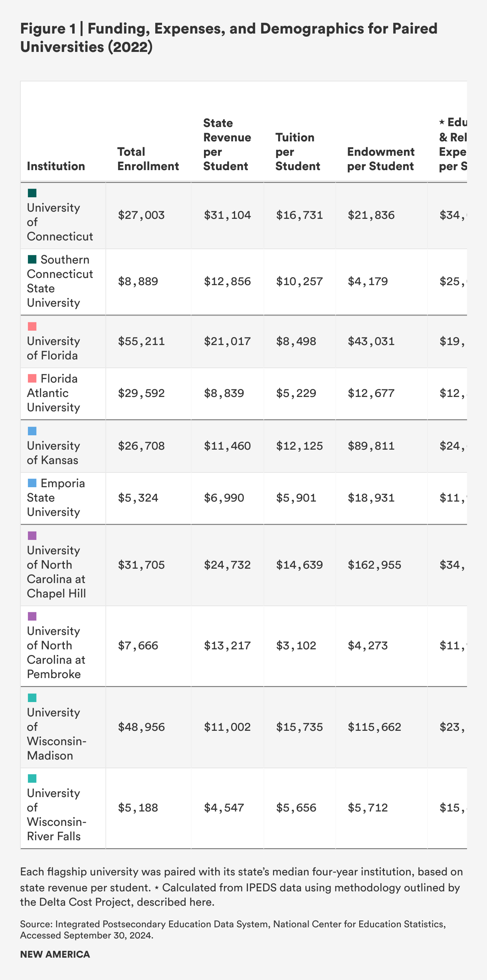Click the State Revenue per Student header
The image size is (487, 980).
click(x=227, y=145)
